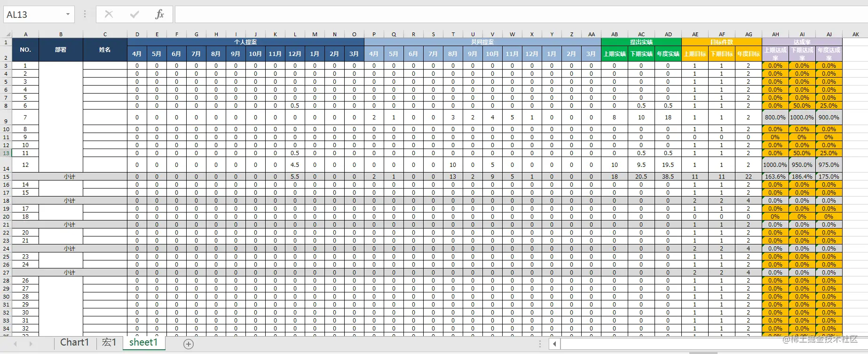Select row header 15

point(6,177)
